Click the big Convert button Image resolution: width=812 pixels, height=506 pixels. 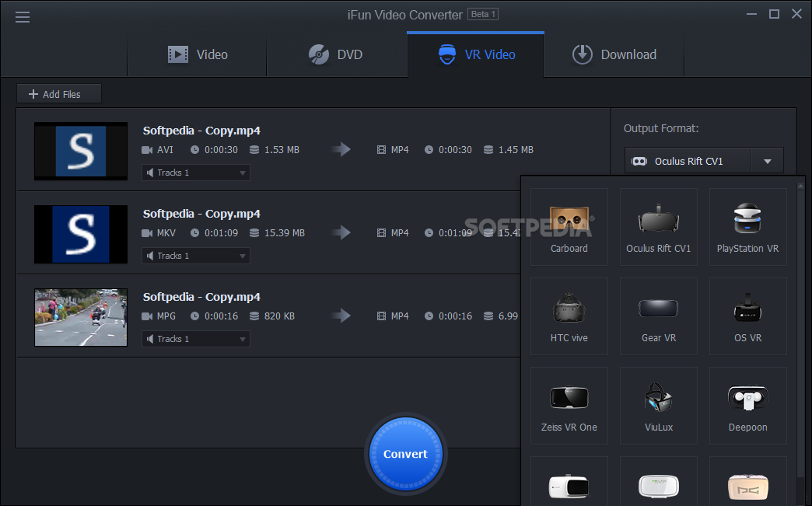point(405,454)
